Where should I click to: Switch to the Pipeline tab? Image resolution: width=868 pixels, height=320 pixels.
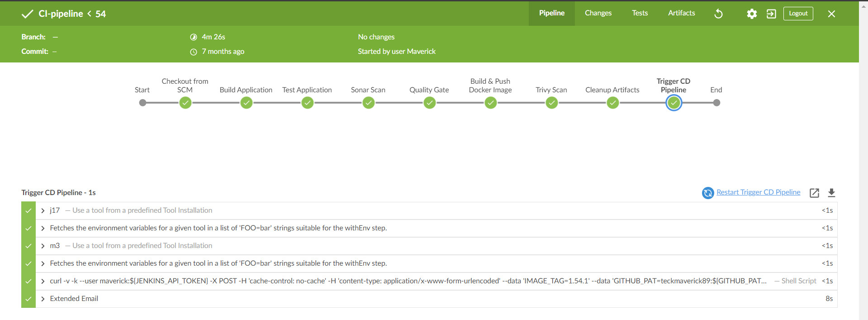click(x=552, y=13)
